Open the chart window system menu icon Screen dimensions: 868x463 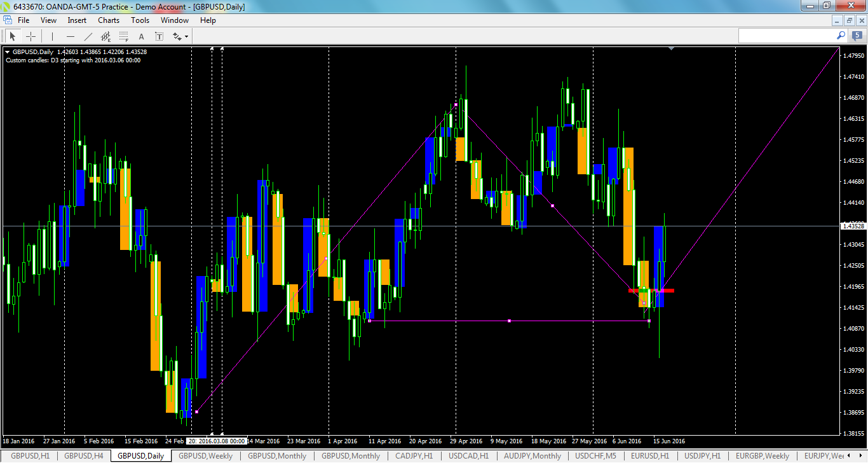tap(6, 20)
